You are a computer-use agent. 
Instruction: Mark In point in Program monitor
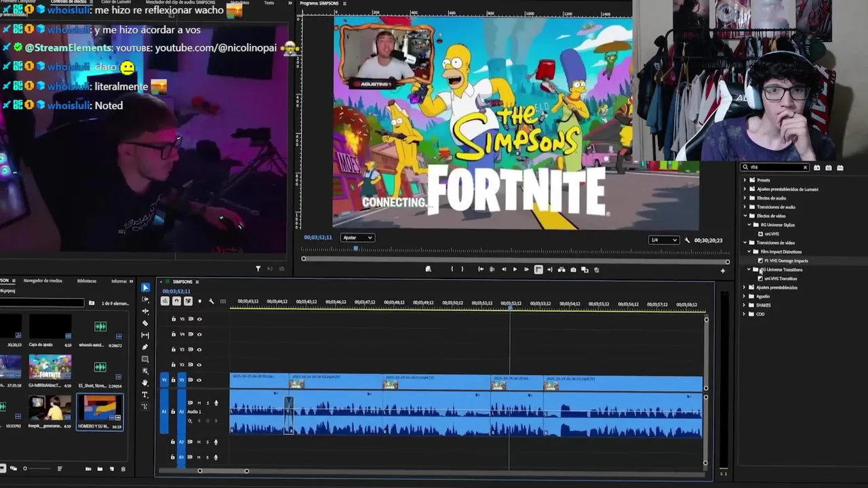point(452,269)
